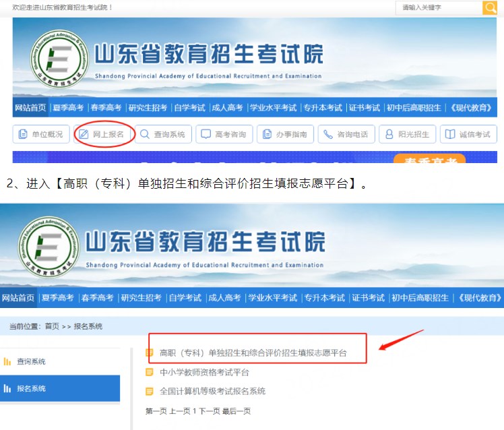Go to 下一页 in pagination
Image resolution: width=504 pixels, height=430 pixels.
pyautogui.click(x=210, y=411)
